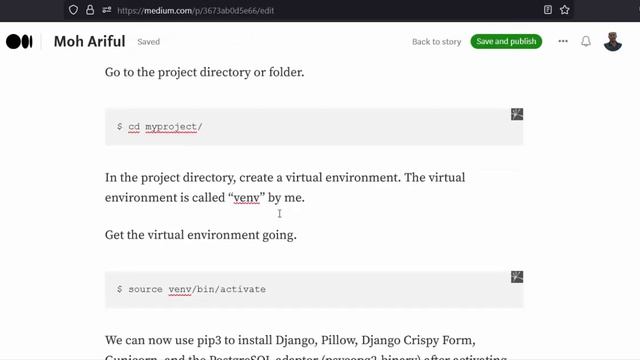
Task: Bookmark this page with the star icon
Action: pyautogui.click(x=564, y=10)
